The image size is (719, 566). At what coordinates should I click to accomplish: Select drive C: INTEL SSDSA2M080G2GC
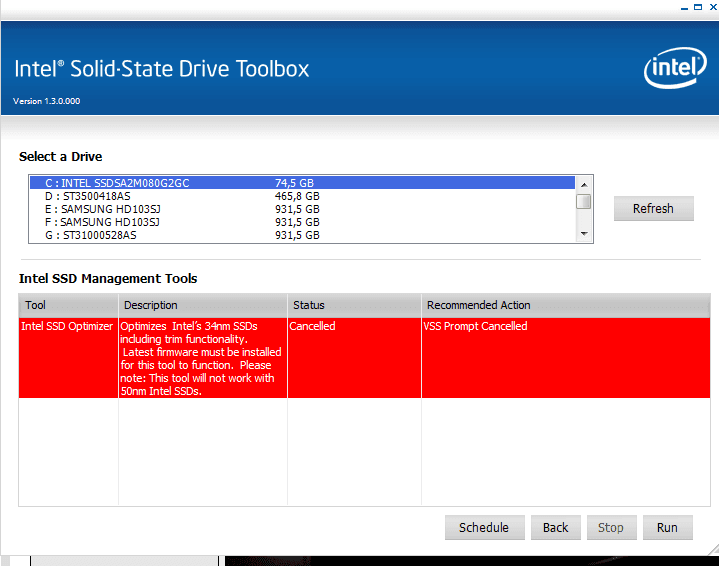[x=302, y=183]
